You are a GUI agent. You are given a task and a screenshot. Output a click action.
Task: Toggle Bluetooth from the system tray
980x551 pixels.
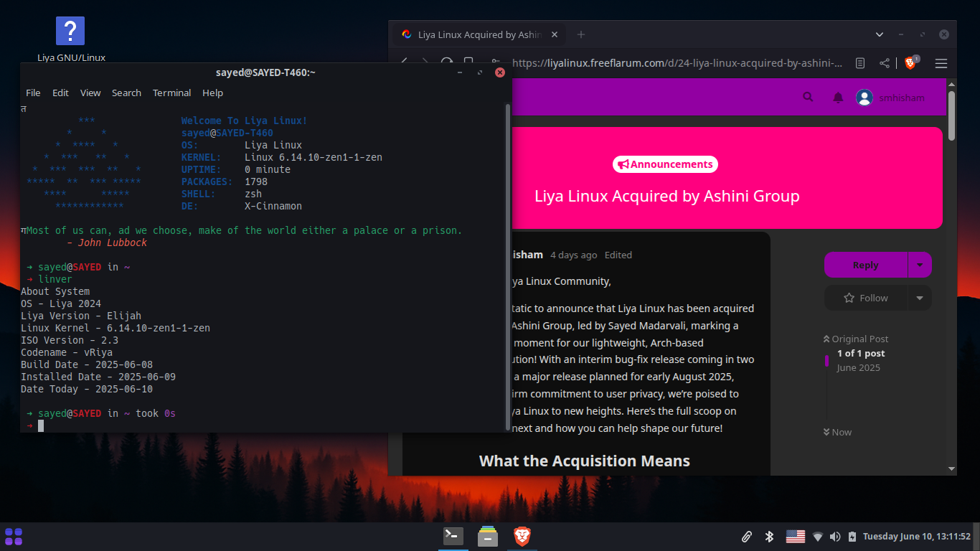pyautogui.click(x=770, y=536)
